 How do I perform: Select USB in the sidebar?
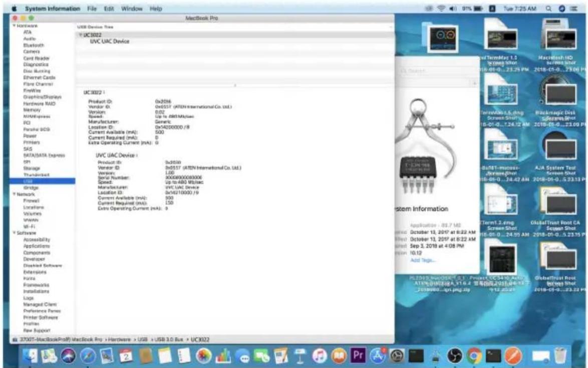pos(43,181)
